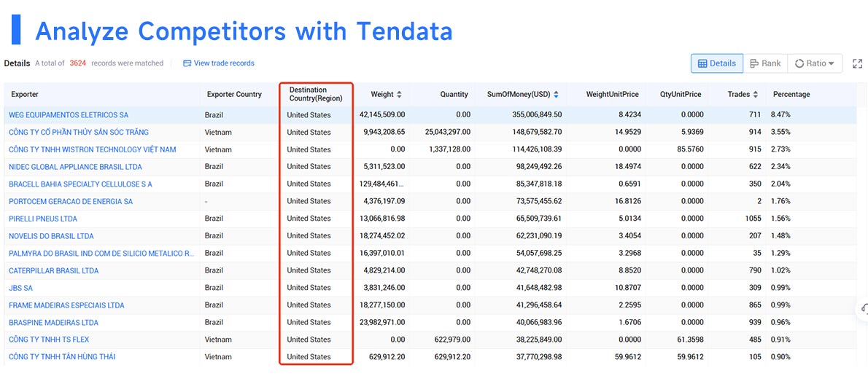Viewport: 868px width, 376px height.
Task: Select trades count 939
Action: click(x=755, y=322)
